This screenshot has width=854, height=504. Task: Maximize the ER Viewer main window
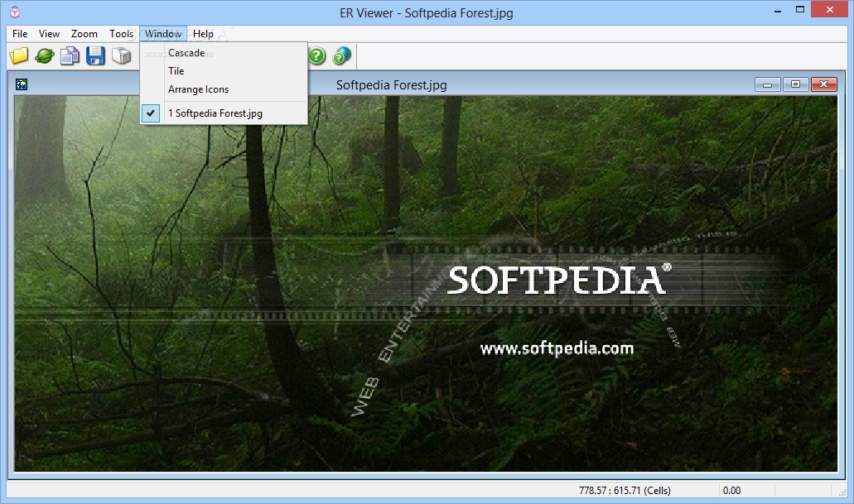point(799,10)
